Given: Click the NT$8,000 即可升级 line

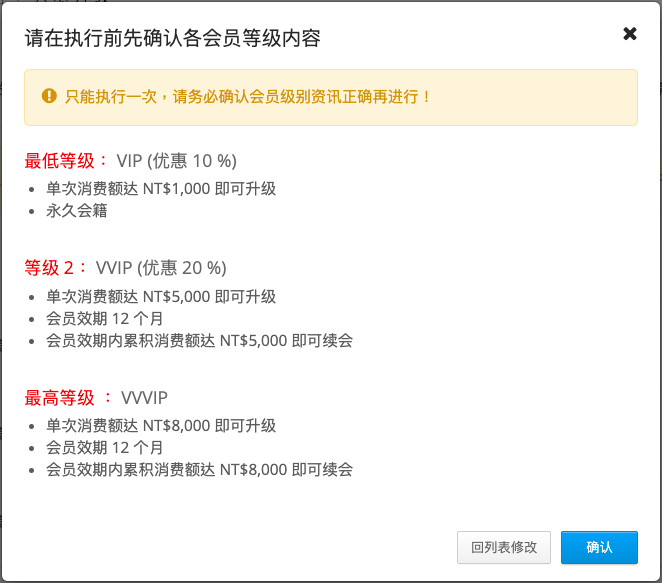Looking at the screenshot, I should [x=161, y=426].
